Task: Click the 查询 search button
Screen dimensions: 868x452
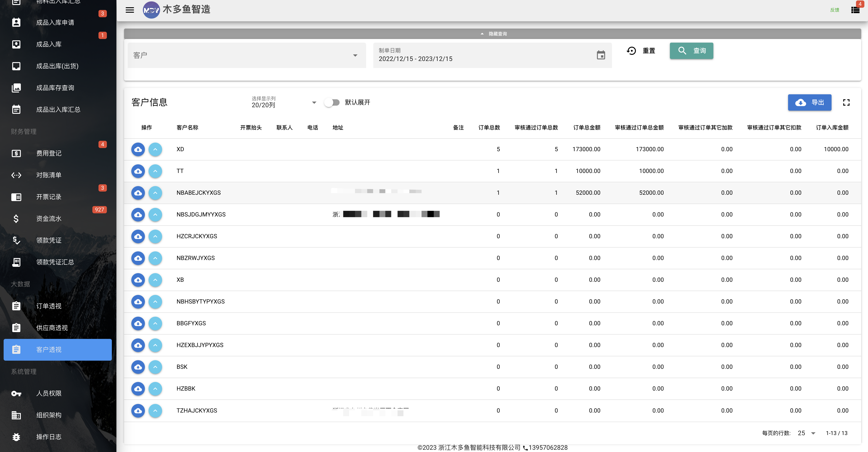Action: (x=691, y=51)
